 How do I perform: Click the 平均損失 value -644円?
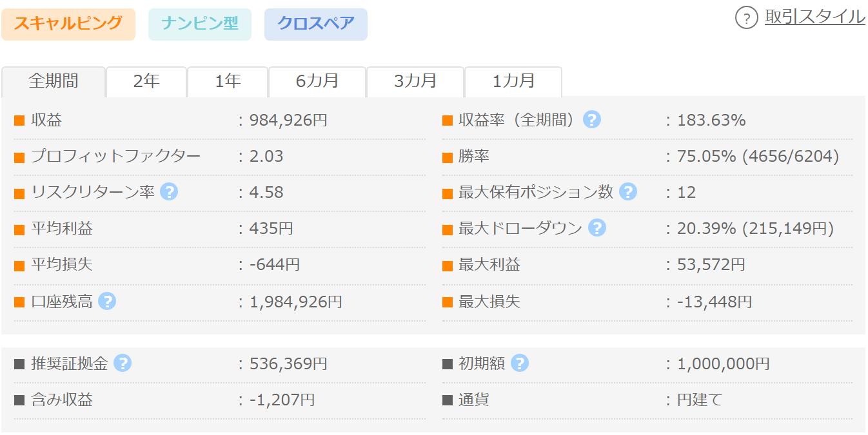pos(275,265)
